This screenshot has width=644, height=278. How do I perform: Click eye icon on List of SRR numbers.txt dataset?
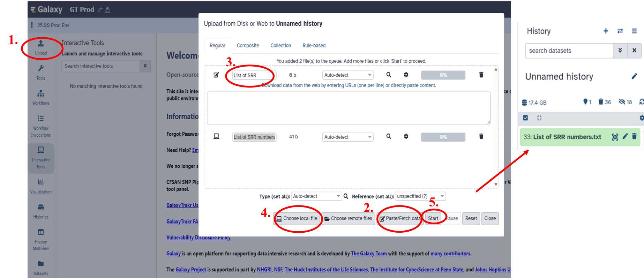pyautogui.click(x=615, y=137)
